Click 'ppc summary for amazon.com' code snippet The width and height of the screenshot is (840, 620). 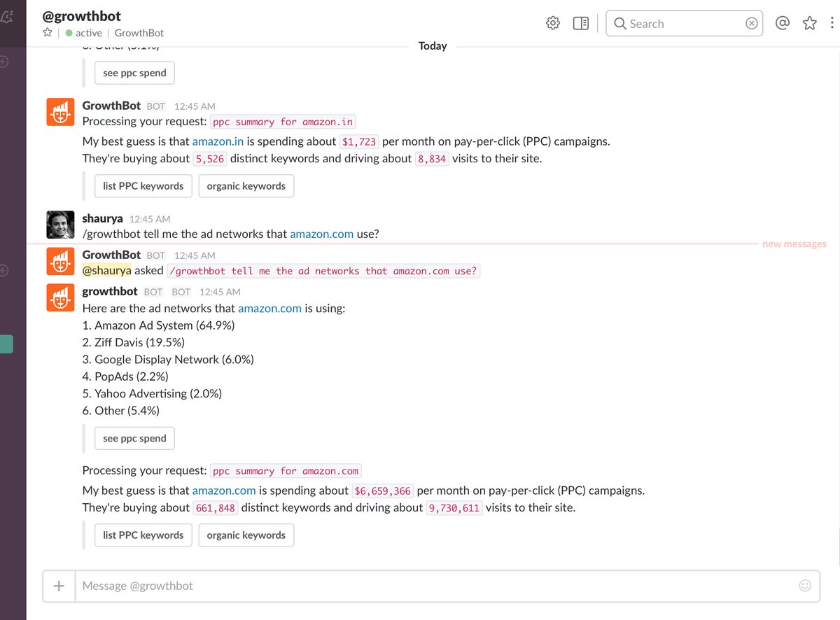[286, 471]
